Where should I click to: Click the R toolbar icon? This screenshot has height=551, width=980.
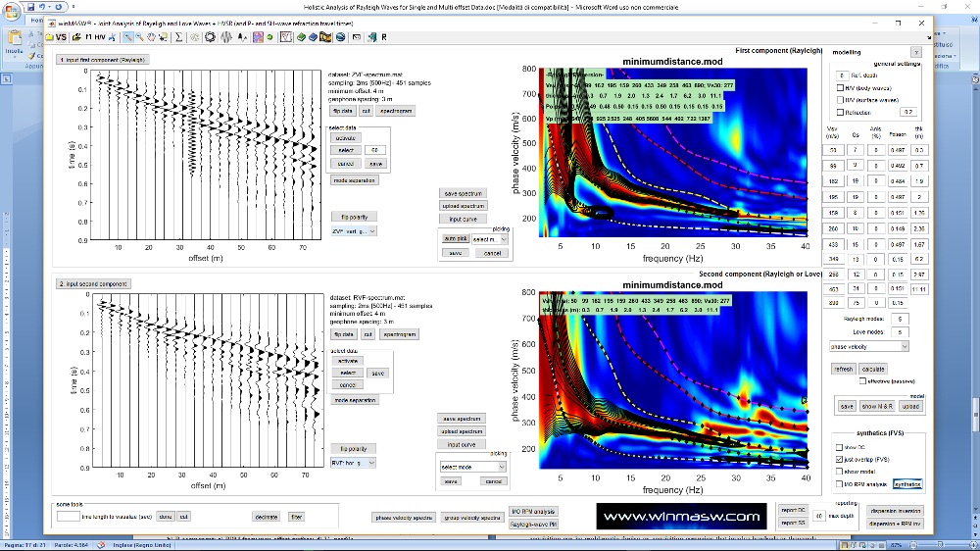pos(384,37)
